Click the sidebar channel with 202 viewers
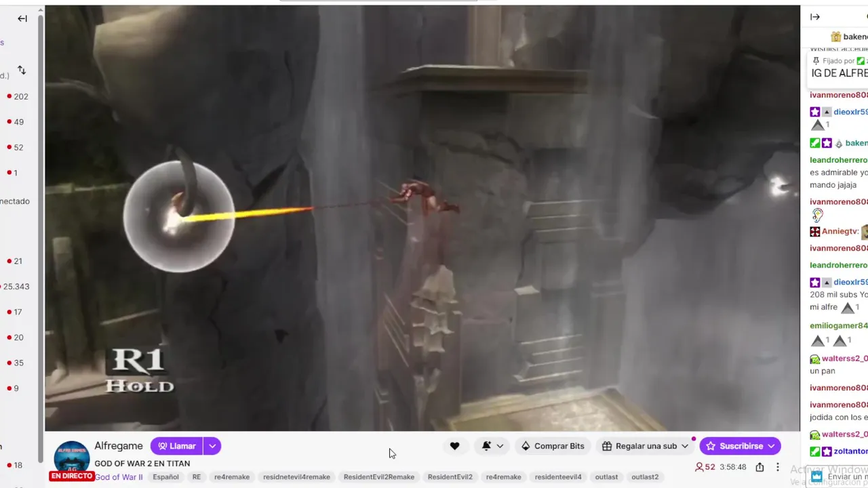 pyautogui.click(x=18, y=96)
